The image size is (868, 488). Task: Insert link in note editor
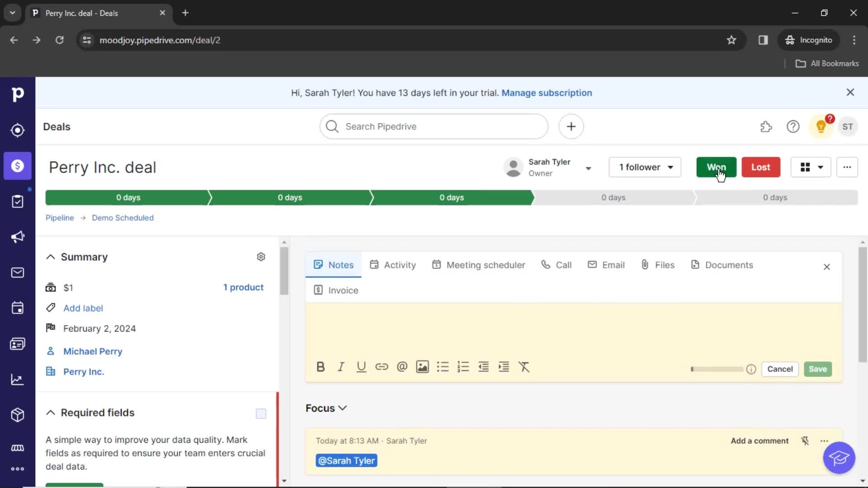tap(382, 367)
